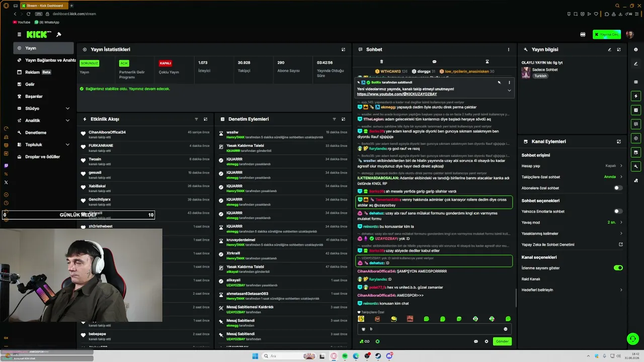Pop out the Yayın bilgisi panel
The height and width of the screenshot is (362, 644).
tap(619, 50)
